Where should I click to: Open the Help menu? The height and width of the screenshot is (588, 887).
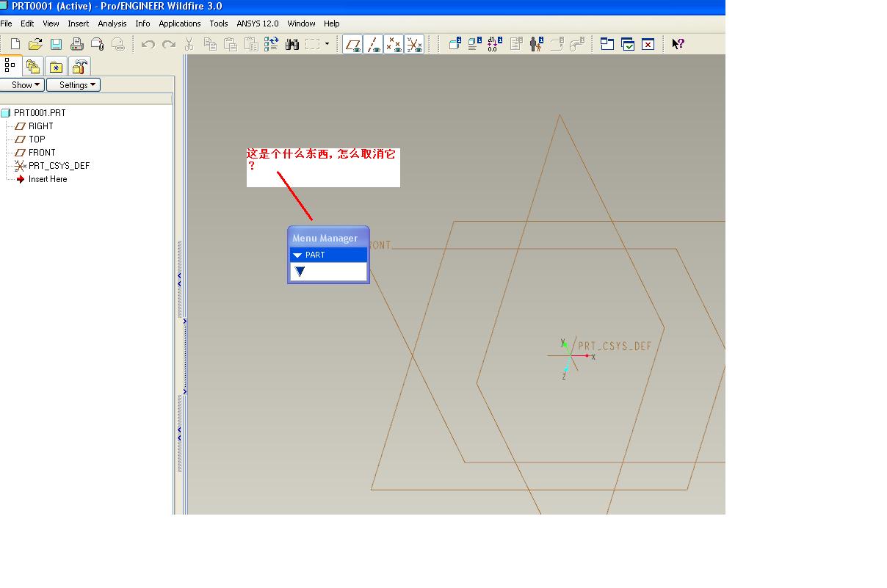[x=332, y=23]
